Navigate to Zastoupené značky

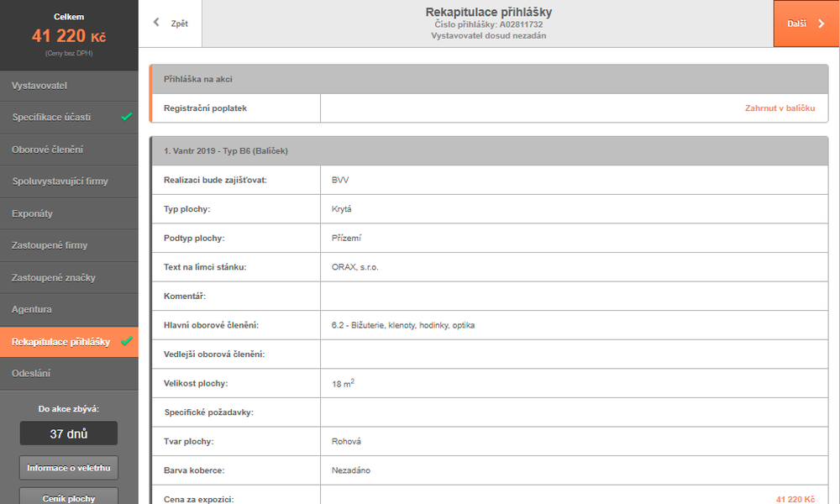[69, 277]
